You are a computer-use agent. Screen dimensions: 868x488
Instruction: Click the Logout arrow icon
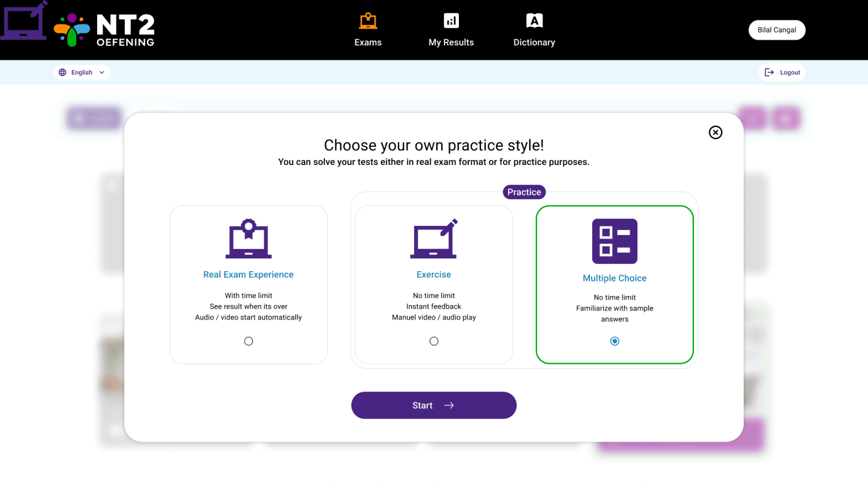tap(769, 72)
